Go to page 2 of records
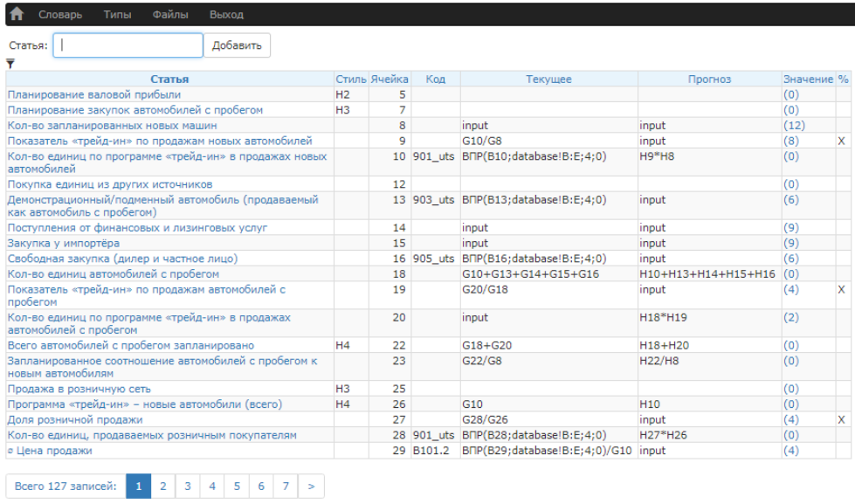 click(162, 486)
